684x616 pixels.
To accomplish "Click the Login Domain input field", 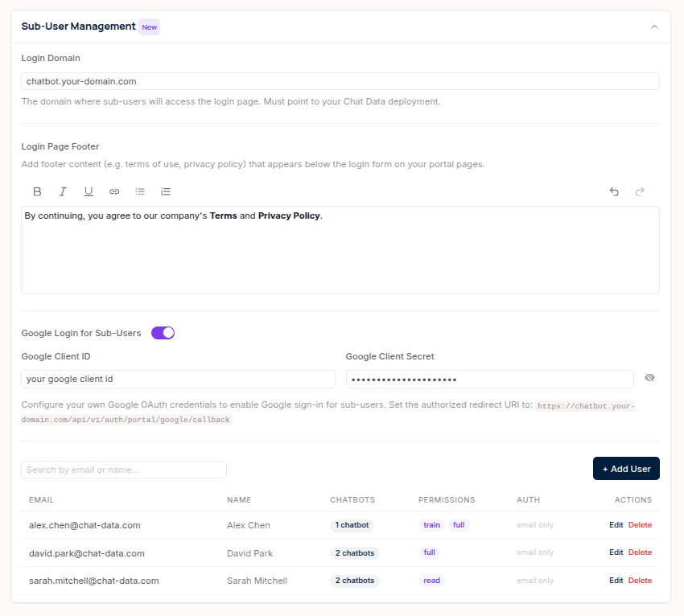I will coord(338,80).
